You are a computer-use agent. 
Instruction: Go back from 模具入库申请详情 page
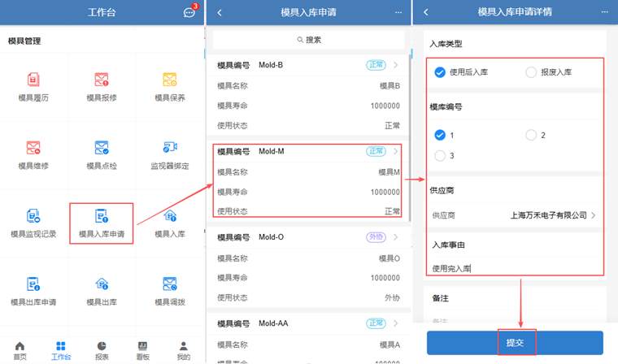point(426,13)
